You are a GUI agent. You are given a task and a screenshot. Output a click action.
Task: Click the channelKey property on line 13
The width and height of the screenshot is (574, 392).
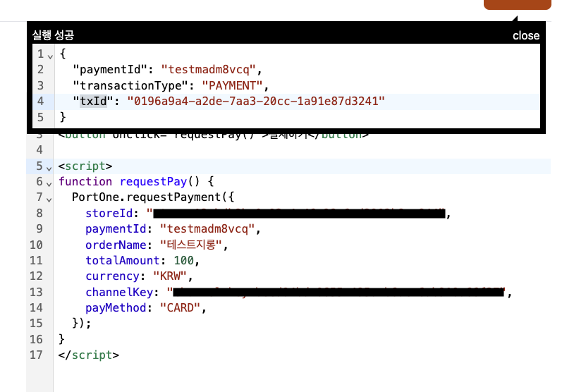click(x=119, y=292)
